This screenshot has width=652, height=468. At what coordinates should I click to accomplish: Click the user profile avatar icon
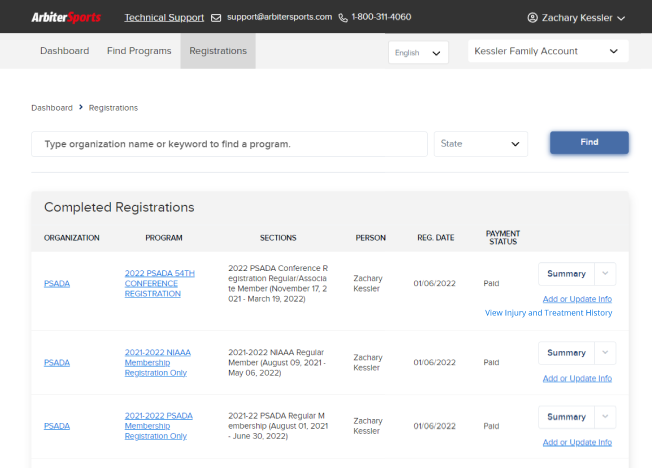(532, 18)
